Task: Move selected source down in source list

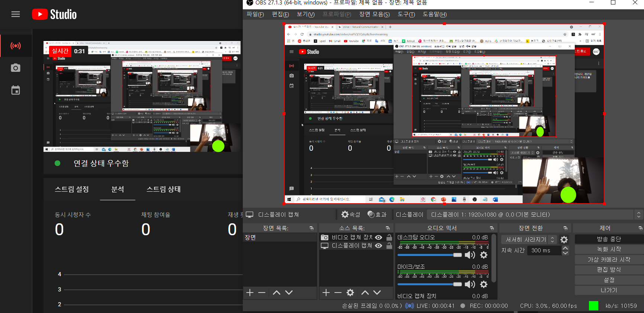Action: tap(377, 293)
